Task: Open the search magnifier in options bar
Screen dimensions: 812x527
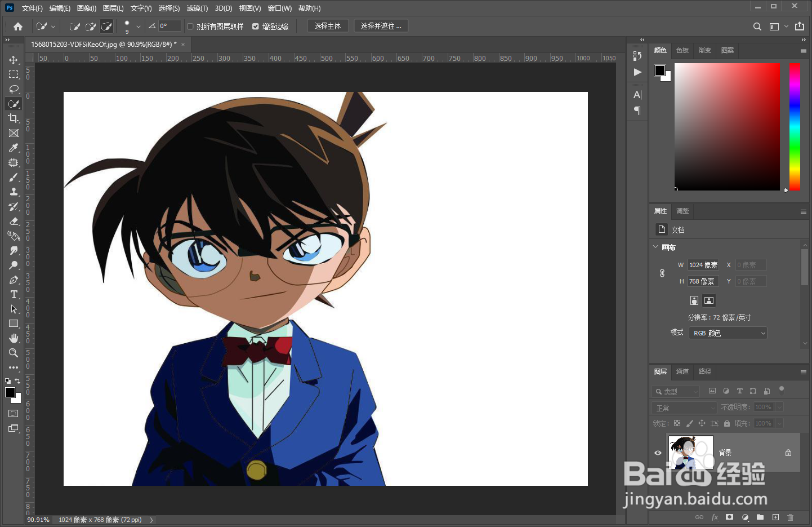Action: pyautogui.click(x=757, y=26)
